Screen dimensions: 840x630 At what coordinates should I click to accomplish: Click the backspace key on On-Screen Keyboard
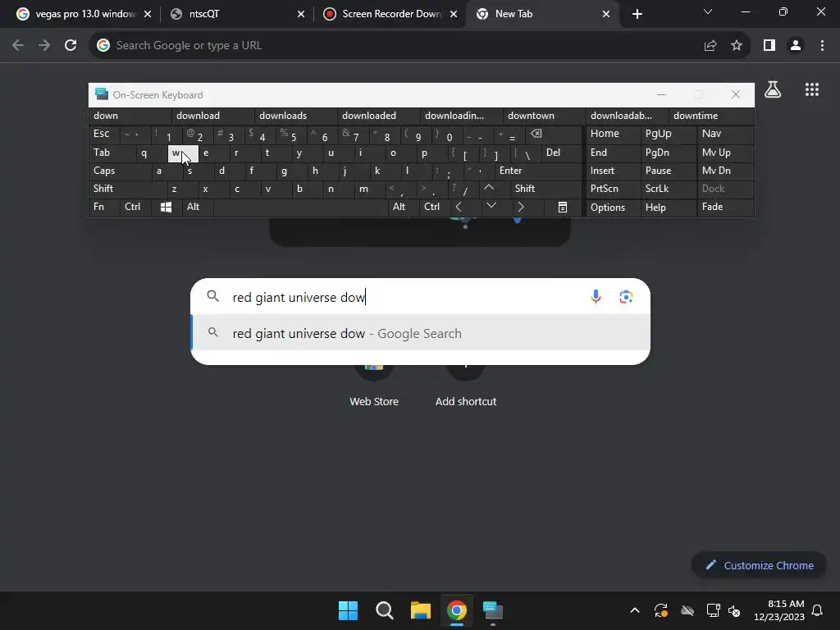point(536,134)
